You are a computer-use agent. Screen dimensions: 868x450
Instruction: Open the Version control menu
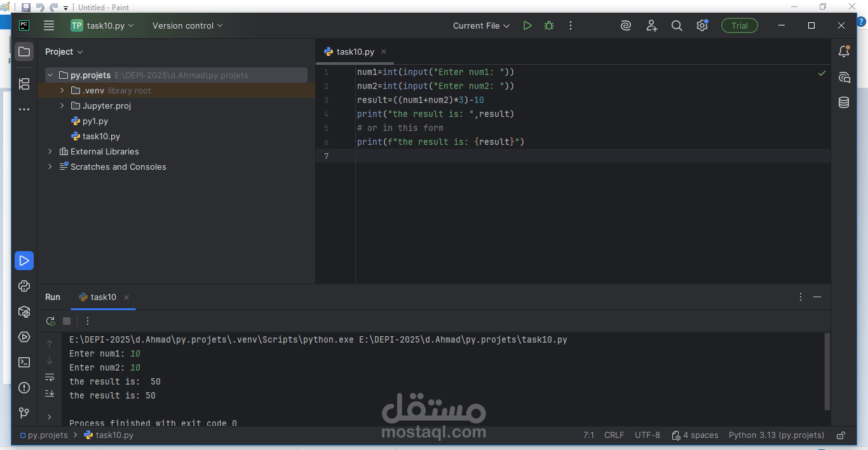[187, 25]
